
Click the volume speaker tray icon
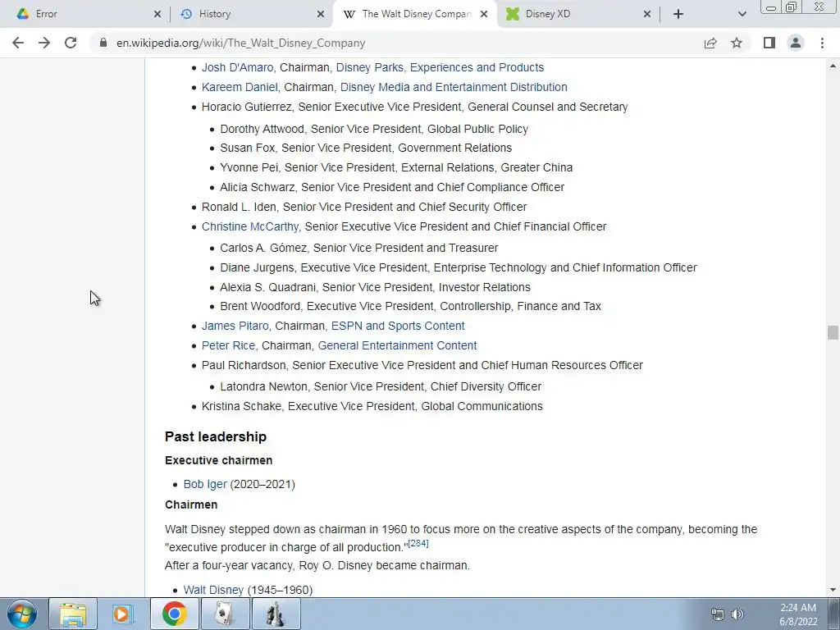pos(737,614)
